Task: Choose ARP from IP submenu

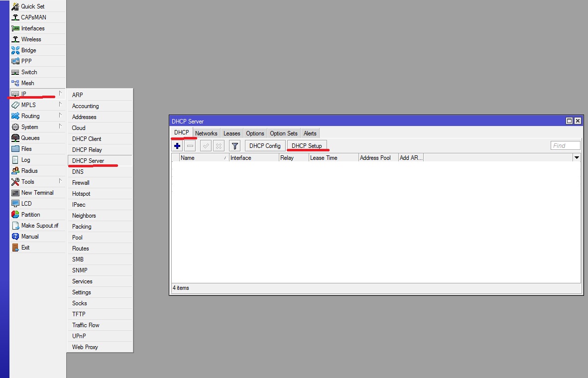Action: point(100,95)
